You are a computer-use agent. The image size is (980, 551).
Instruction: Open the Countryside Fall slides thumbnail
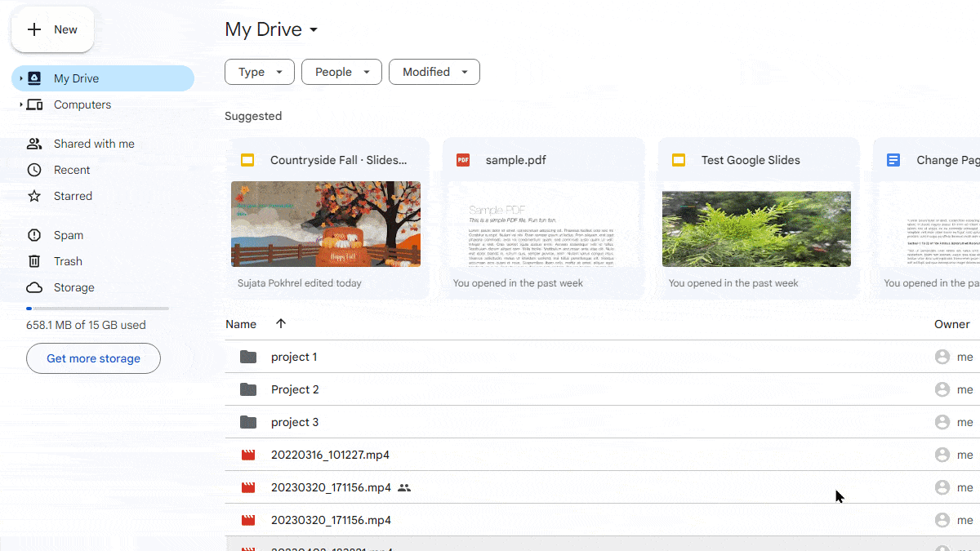point(326,224)
